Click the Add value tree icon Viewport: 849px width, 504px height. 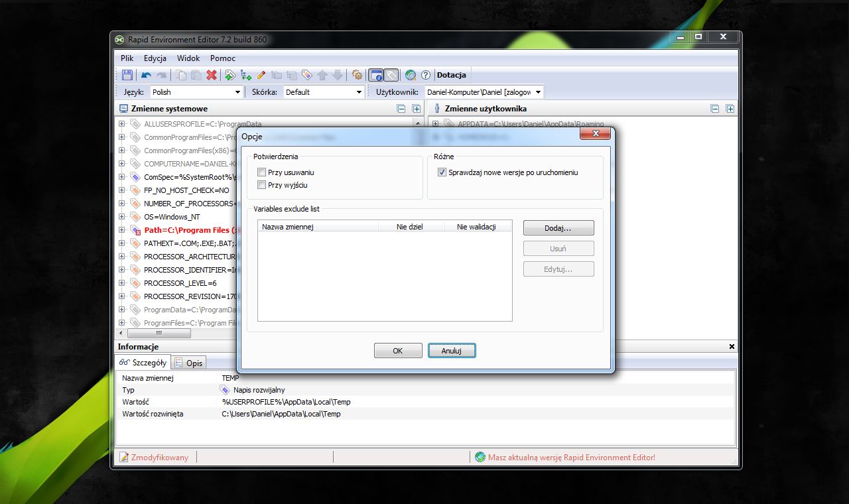(x=246, y=75)
